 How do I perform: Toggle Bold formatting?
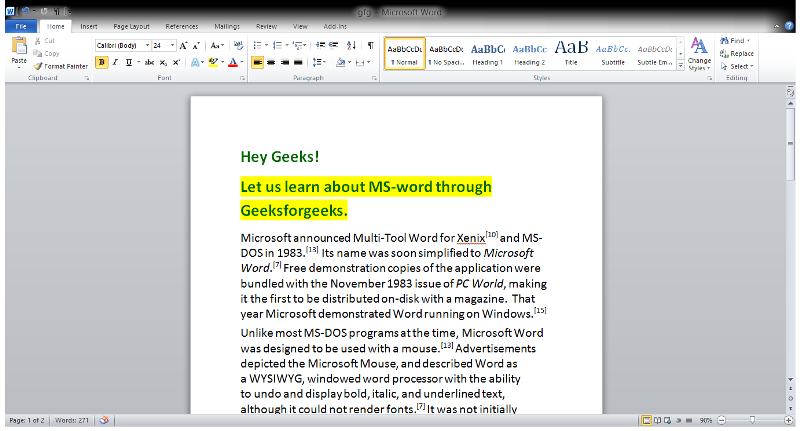pos(102,62)
